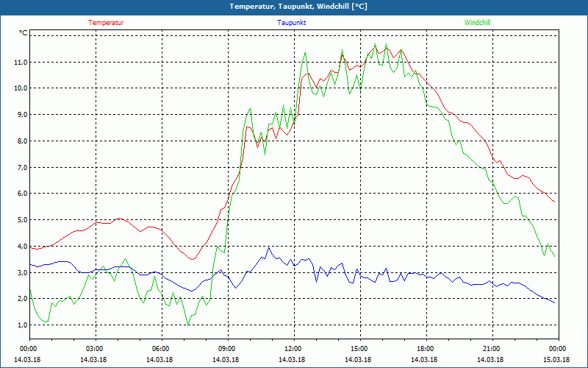
Task: Click the 14.03.18 date below 21:00
Action: click(490, 360)
